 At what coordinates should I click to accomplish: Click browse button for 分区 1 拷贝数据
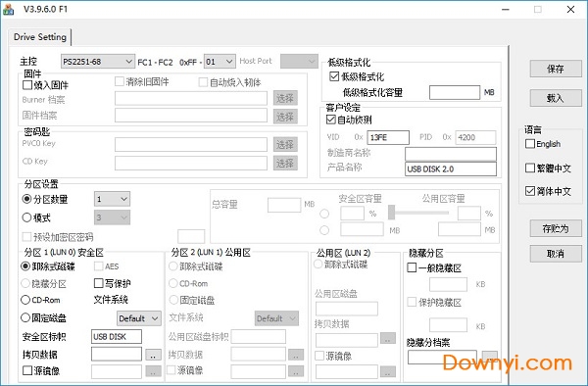click(x=153, y=355)
